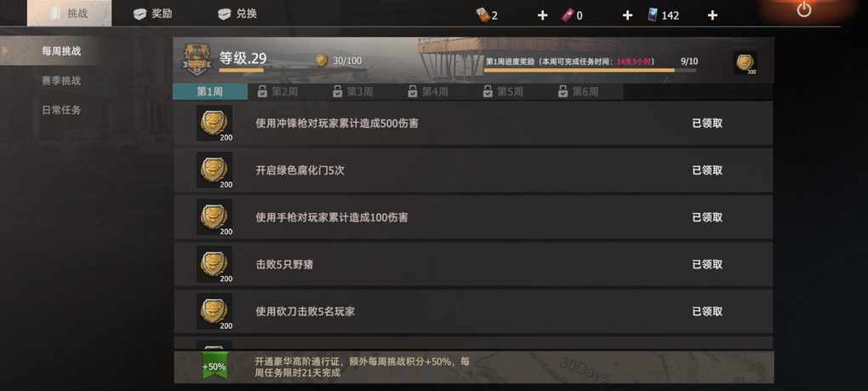Open 日常任务 in the sidebar
The image size is (868, 391).
(x=61, y=110)
